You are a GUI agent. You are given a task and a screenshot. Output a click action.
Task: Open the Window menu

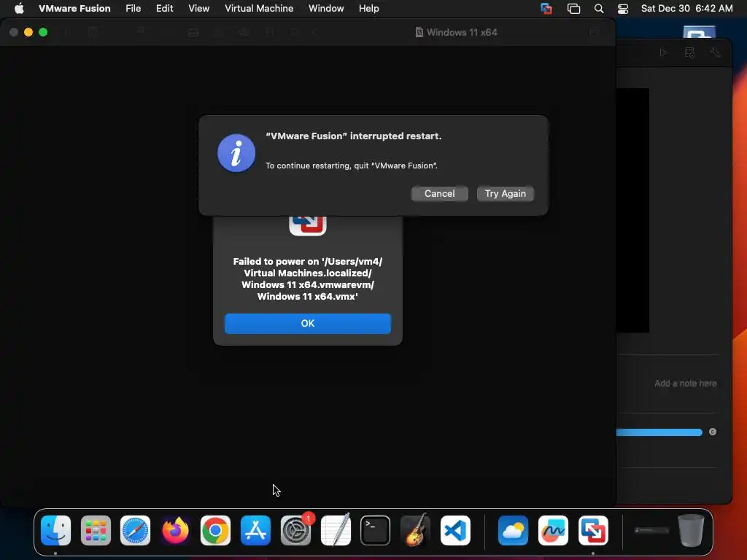point(326,9)
